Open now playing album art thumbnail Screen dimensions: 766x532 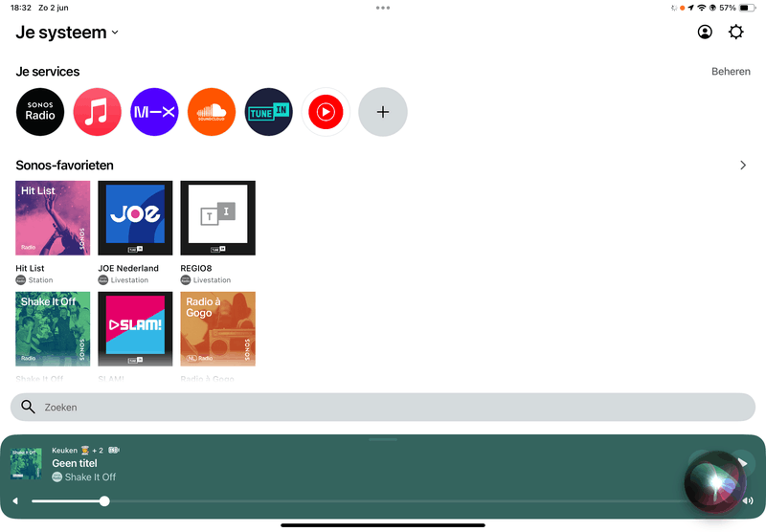click(26, 464)
